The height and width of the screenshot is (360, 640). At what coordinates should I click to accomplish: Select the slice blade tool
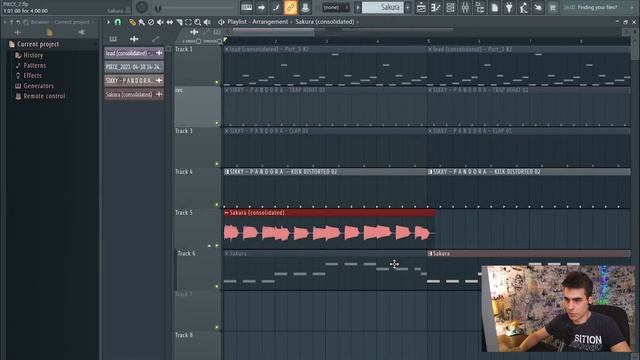[x=179, y=22]
